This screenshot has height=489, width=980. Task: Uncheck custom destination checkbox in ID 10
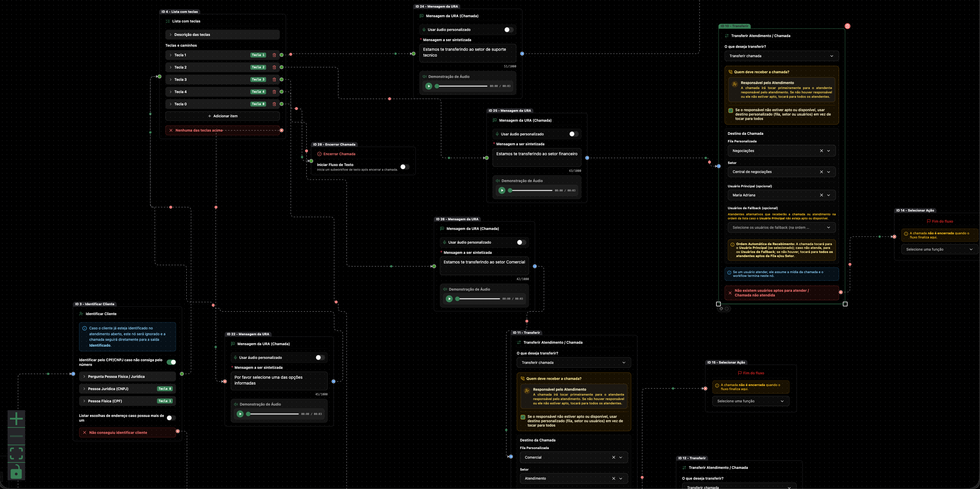[730, 110]
